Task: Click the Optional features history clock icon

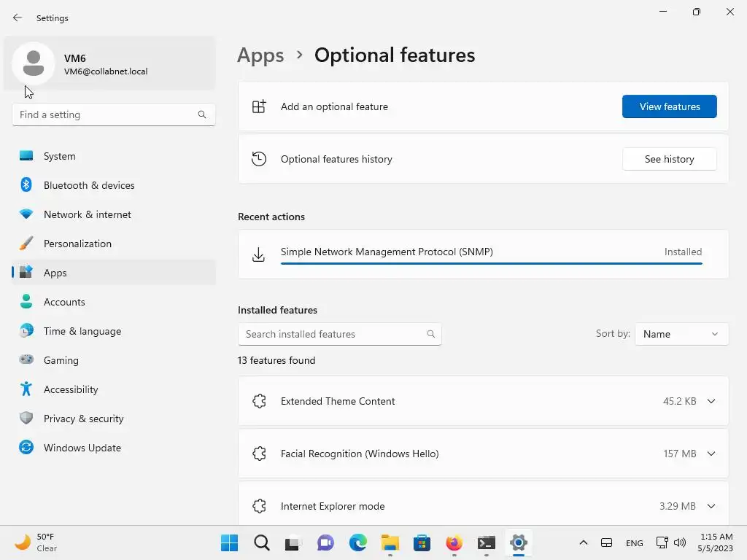Action: pyautogui.click(x=259, y=159)
